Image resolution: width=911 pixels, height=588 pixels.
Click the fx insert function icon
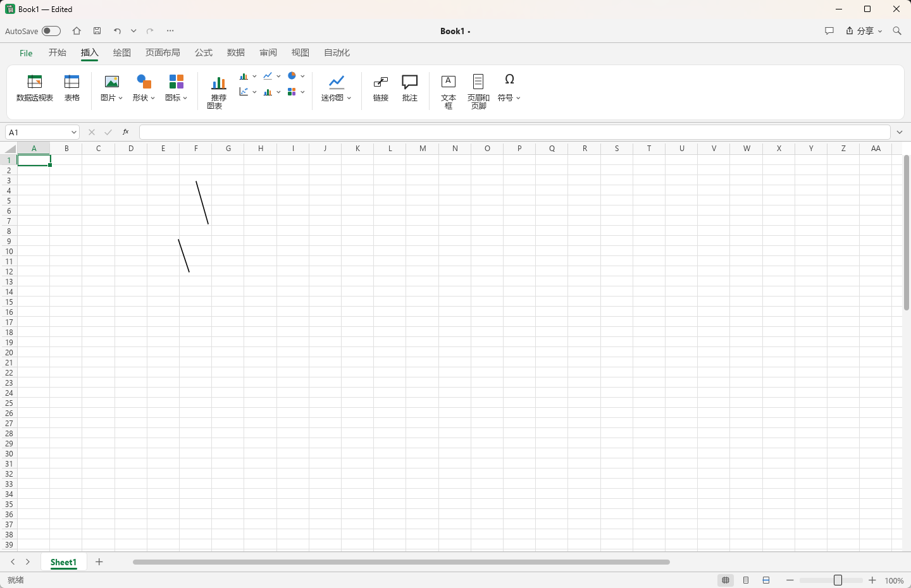click(126, 132)
